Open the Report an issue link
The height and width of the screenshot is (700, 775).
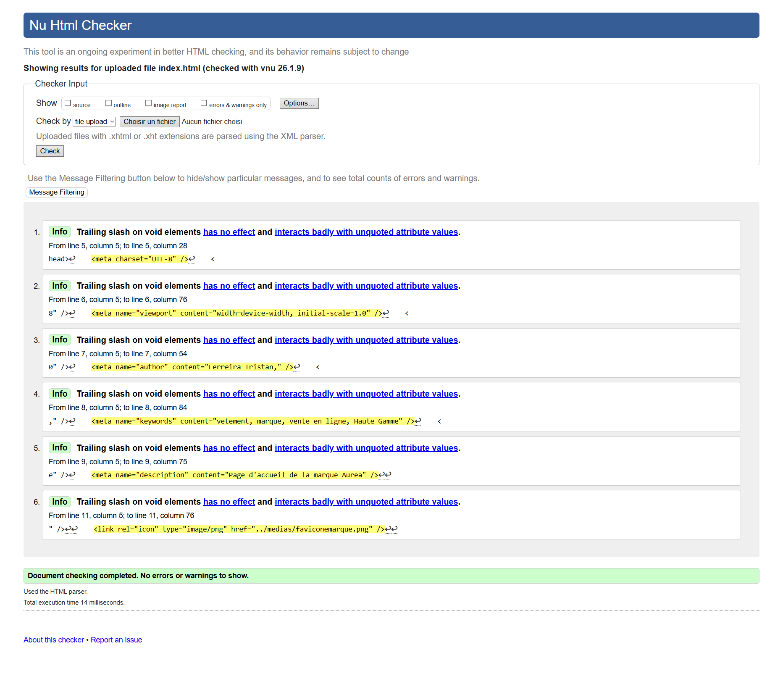(116, 640)
